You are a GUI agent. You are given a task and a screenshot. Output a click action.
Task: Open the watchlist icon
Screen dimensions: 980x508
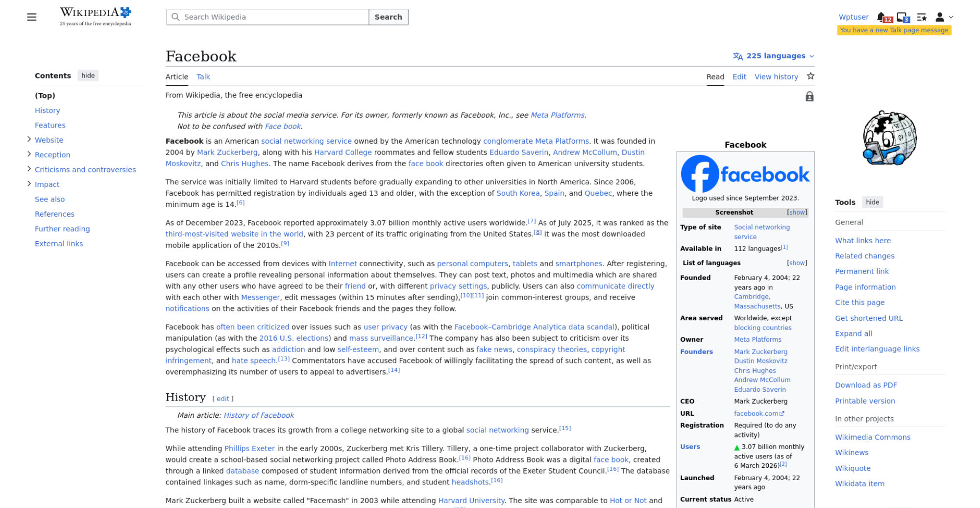pos(922,17)
